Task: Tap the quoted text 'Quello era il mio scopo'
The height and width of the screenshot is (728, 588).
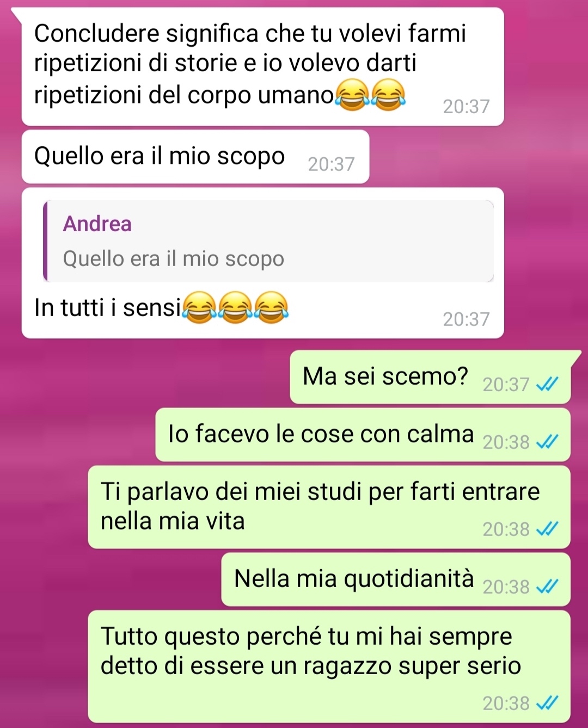Action: click(174, 259)
